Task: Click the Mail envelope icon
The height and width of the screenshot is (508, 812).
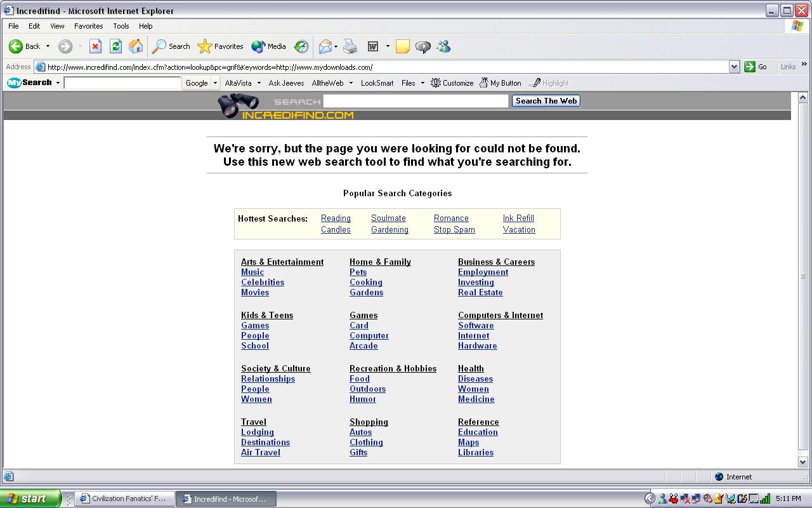Action: click(325, 46)
